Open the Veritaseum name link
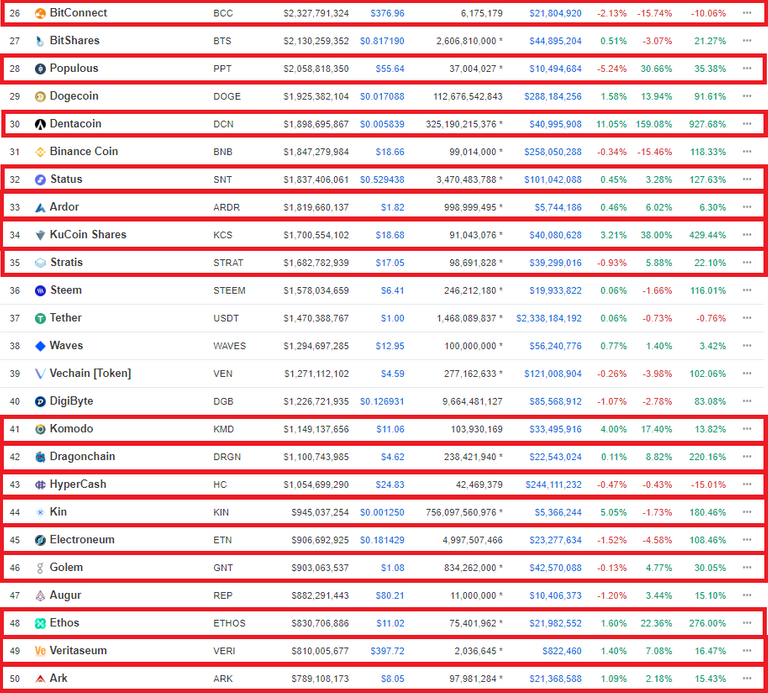 pos(78,650)
